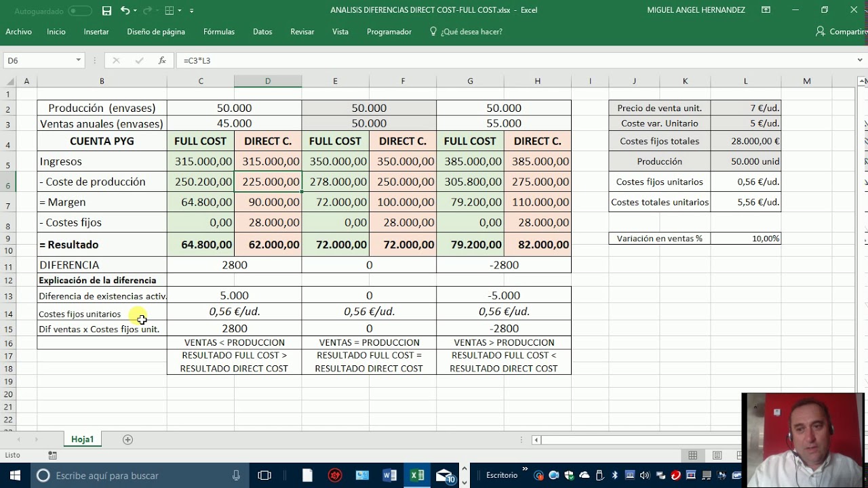
Task: Click the blank document icon in taskbar
Action: (x=307, y=475)
